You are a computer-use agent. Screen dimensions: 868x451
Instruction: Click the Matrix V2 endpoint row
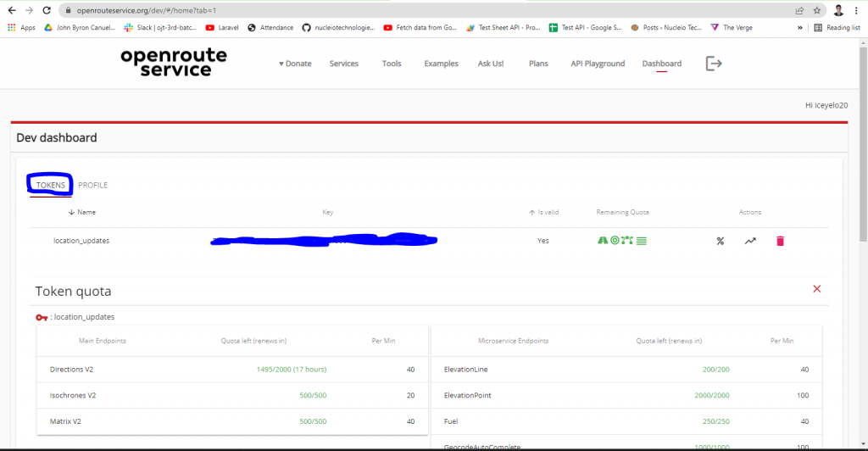(232, 421)
